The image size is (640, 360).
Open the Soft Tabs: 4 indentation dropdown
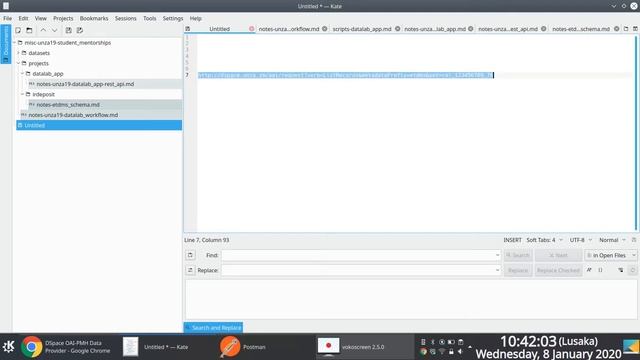click(544, 240)
